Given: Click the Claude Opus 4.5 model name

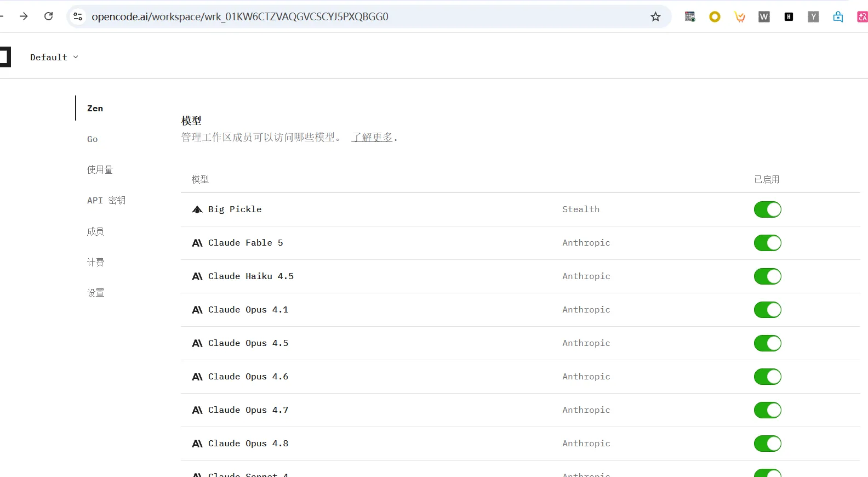Looking at the screenshot, I should coord(248,343).
